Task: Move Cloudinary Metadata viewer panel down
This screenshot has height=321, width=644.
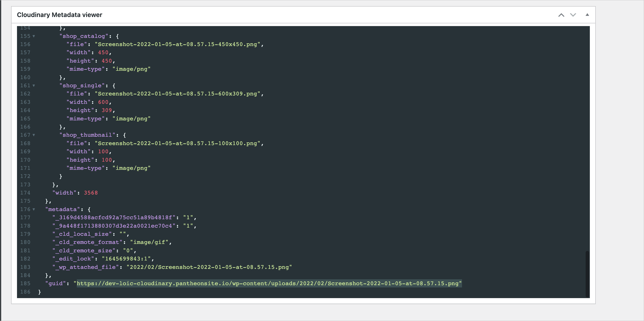Action: pyautogui.click(x=573, y=15)
